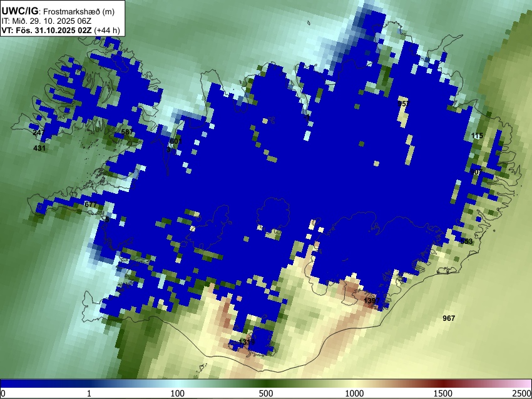Click the map value '247' in the Westfjords
The height and width of the screenshot is (399, 532).
[x=39, y=133]
